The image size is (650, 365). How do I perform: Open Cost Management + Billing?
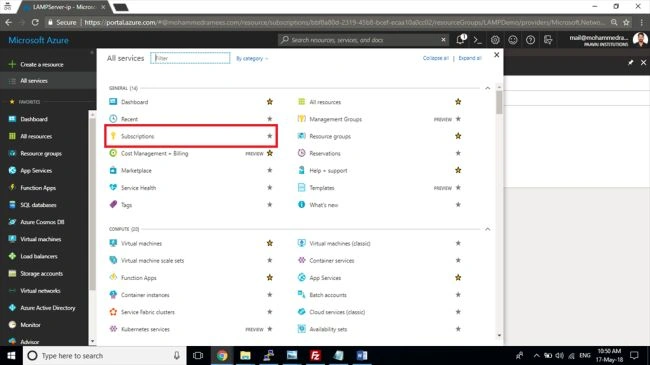[155, 153]
